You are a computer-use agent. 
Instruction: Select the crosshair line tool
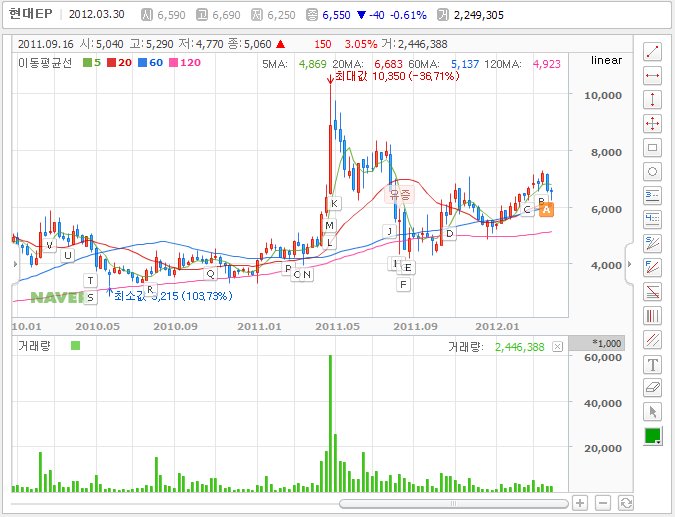coord(653,124)
